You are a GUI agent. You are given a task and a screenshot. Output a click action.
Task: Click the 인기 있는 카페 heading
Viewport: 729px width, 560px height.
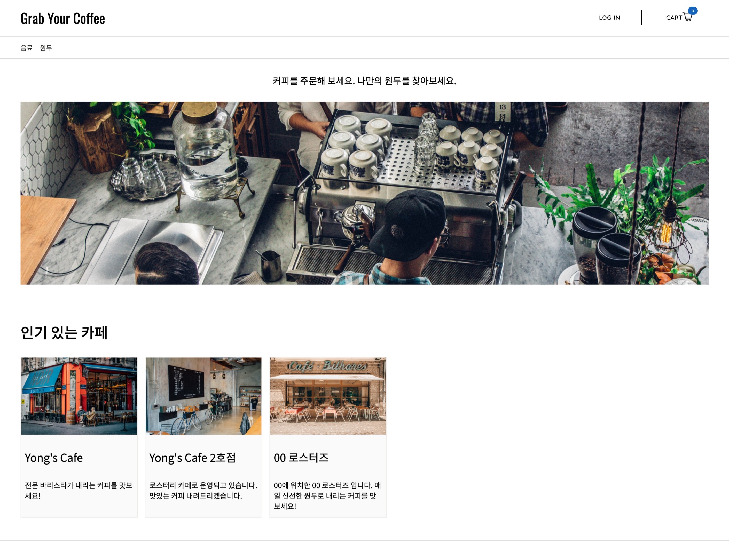pyautogui.click(x=64, y=332)
